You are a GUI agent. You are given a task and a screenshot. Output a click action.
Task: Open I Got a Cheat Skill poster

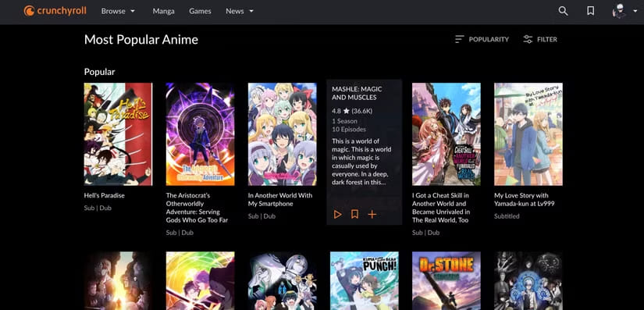447,134
